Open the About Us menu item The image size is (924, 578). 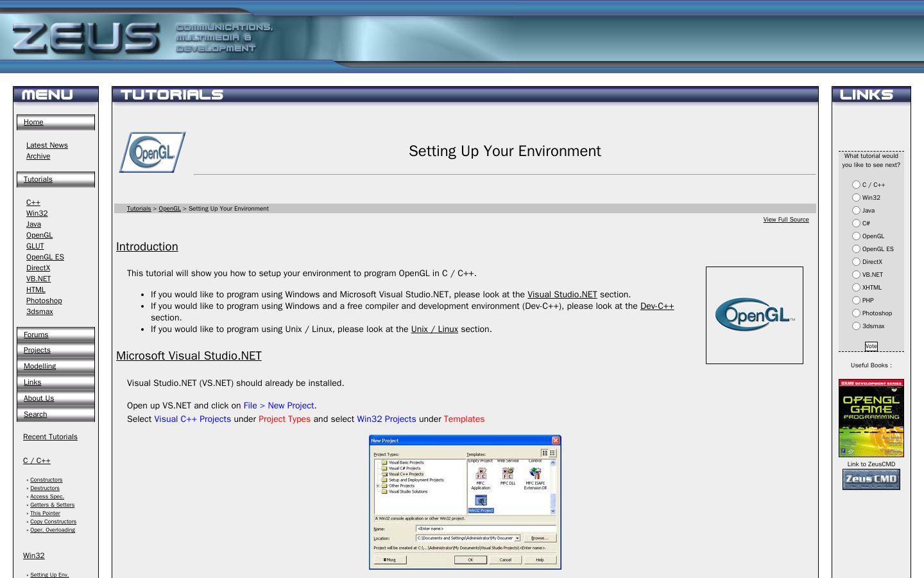pos(38,398)
